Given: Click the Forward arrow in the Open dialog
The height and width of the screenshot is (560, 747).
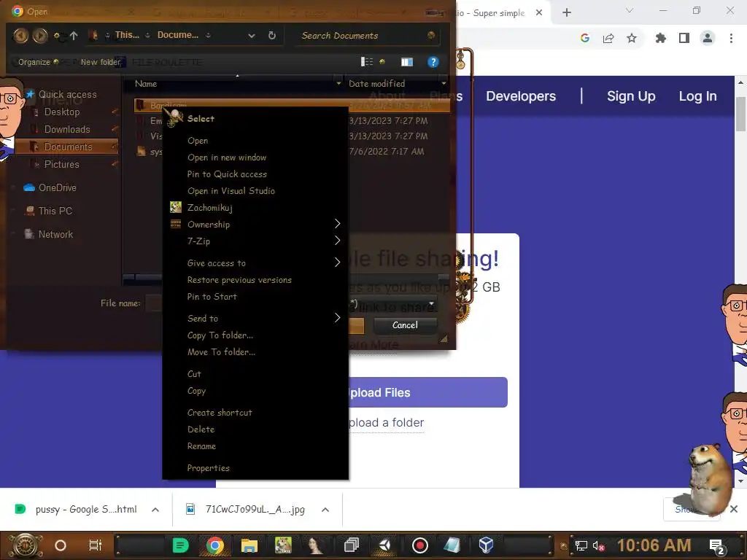Looking at the screenshot, I should [x=40, y=35].
